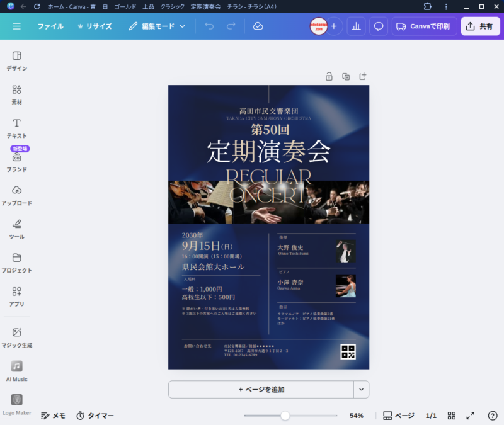Open the comments speech bubble
Screen dimensions: 504x425
379,26
